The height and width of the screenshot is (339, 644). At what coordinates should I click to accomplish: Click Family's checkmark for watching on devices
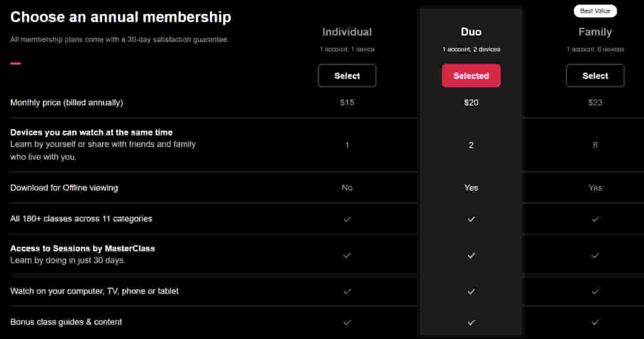click(x=595, y=291)
